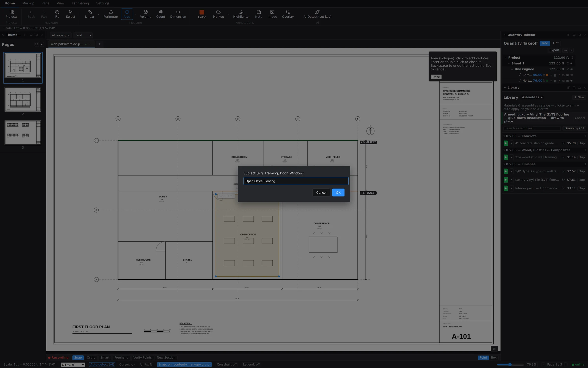The height and width of the screenshot is (368, 588).
Task: Arm the 4" concrete slab assembly
Action: click(x=506, y=143)
